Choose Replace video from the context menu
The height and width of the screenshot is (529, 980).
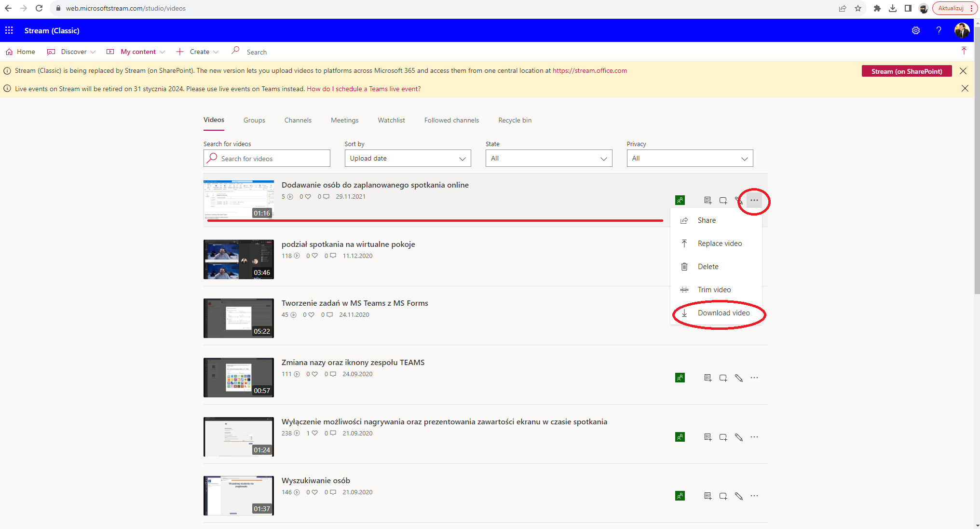[716, 244]
